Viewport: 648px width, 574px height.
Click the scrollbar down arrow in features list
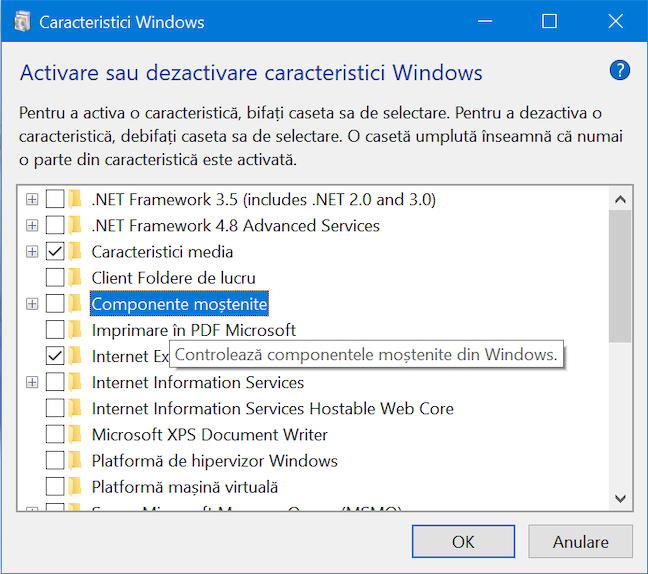[620, 498]
